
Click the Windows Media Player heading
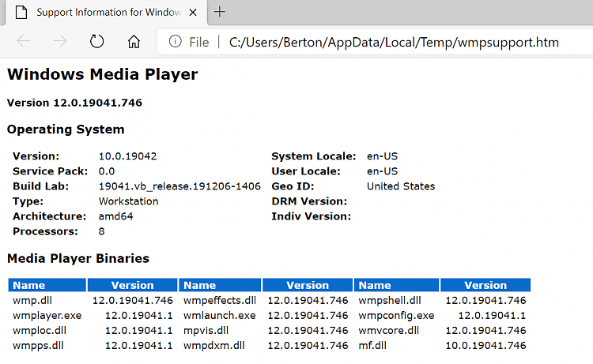[103, 74]
